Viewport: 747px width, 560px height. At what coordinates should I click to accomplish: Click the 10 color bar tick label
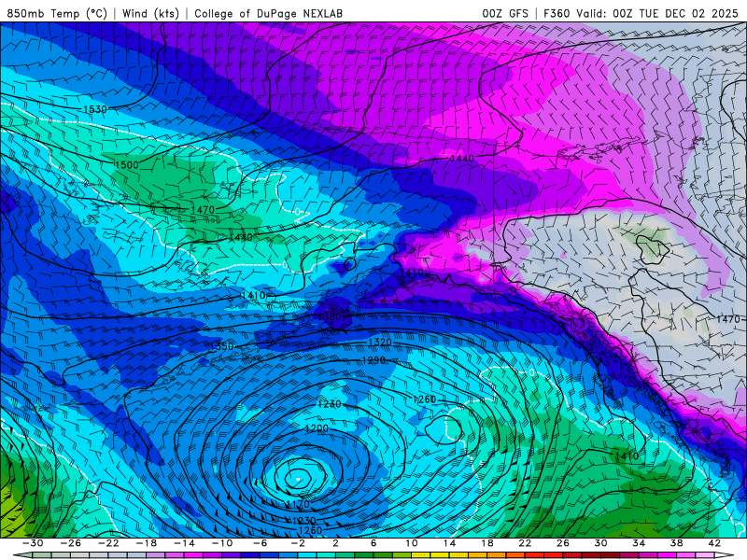(411, 543)
